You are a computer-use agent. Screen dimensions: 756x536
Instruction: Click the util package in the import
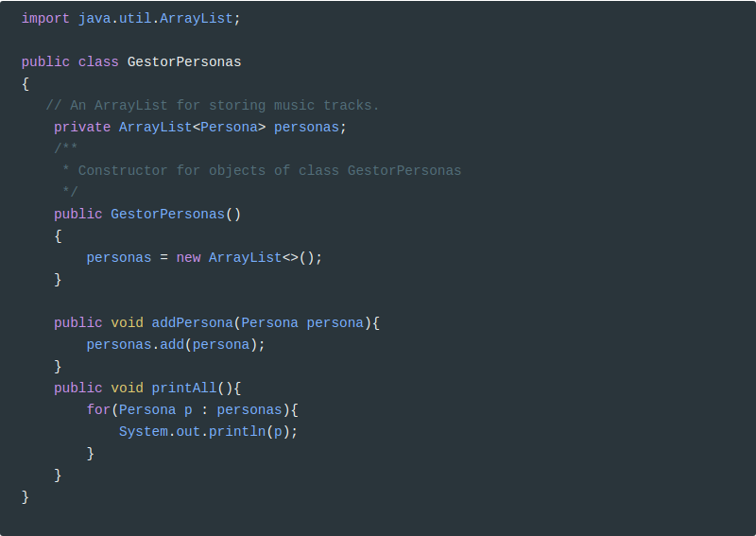pyautogui.click(x=135, y=18)
